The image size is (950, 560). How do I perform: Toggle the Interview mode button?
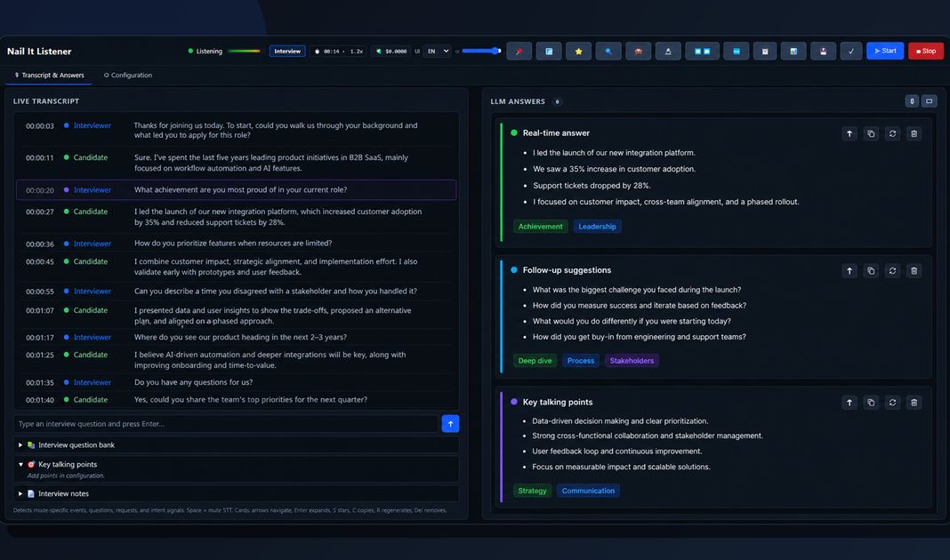[287, 52]
